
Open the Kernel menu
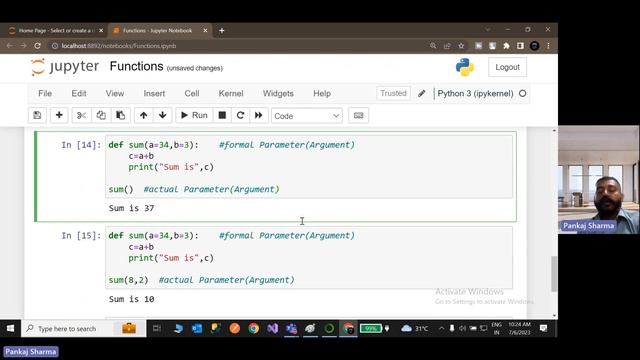(231, 93)
